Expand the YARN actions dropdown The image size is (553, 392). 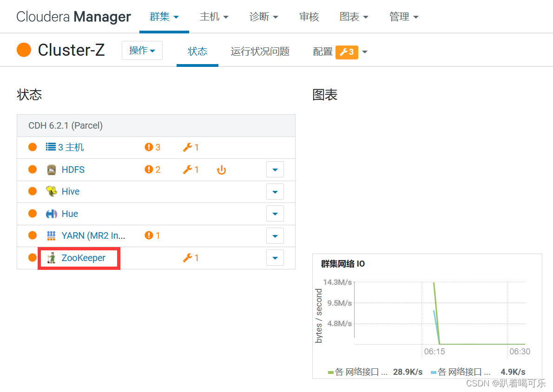coord(275,236)
